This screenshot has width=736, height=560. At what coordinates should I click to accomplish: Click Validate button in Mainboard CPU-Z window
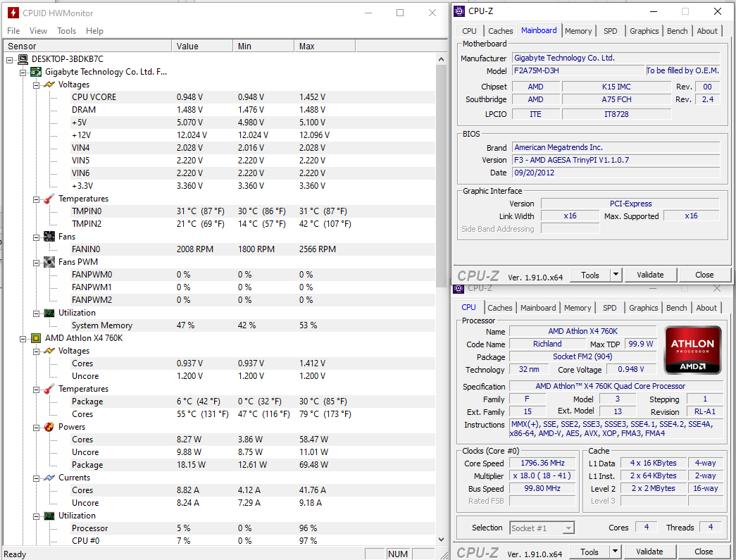click(650, 275)
